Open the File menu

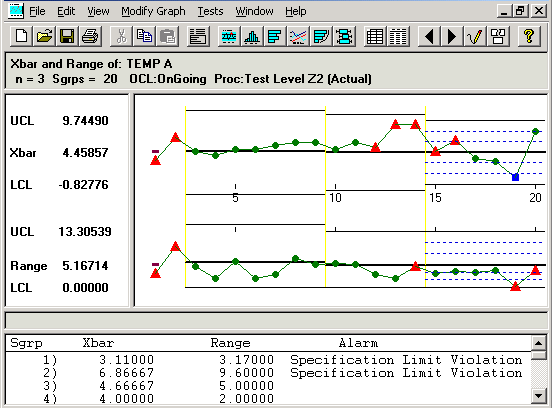[37, 11]
